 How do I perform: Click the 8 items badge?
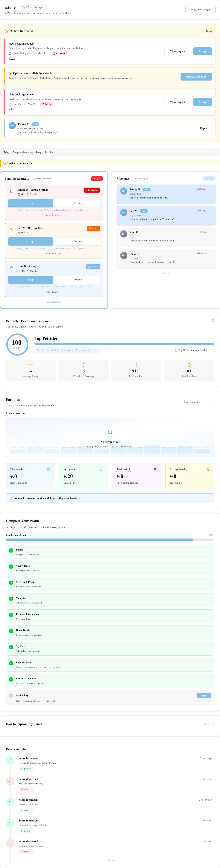point(209,31)
